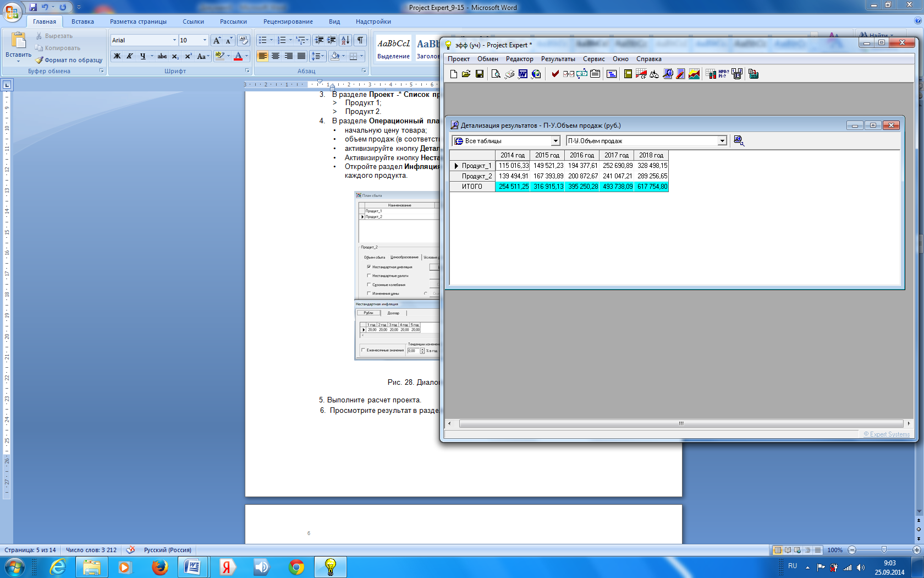This screenshot has width=924, height=578.
Task: Click Word save icon in quick access toolbar
Action: pyautogui.click(x=33, y=7)
